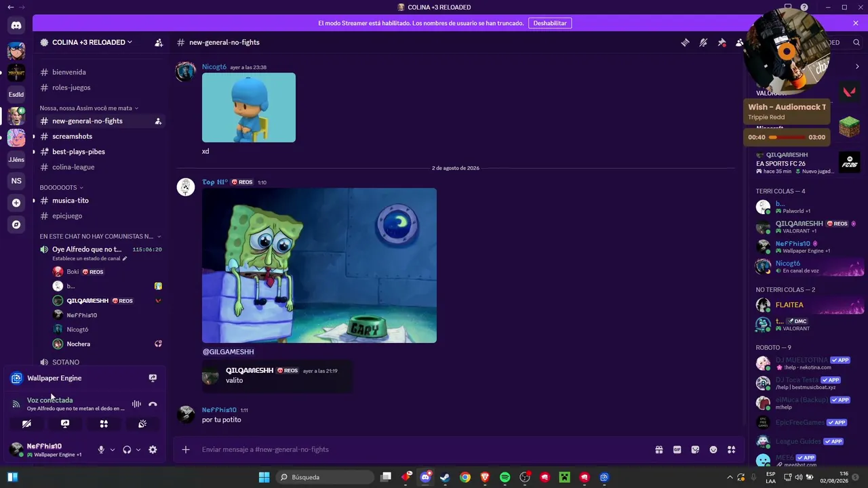Open the sad SpongeBob GIF attachment
The height and width of the screenshot is (488, 868).
(319, 266)
